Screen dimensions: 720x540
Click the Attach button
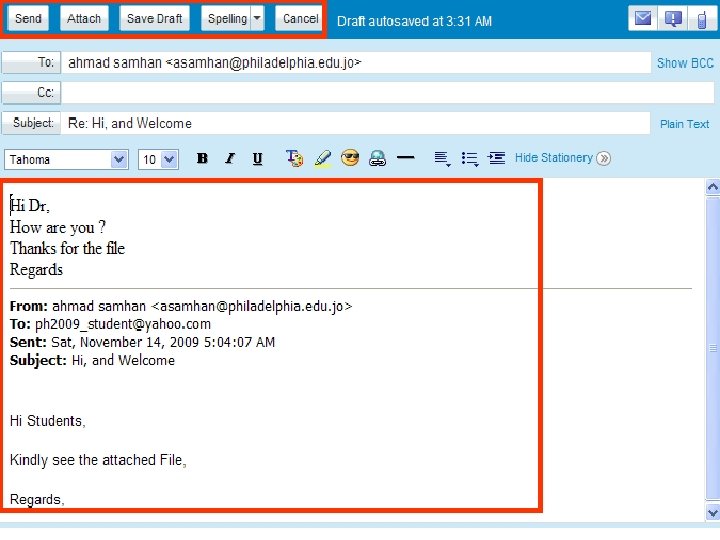84,19
